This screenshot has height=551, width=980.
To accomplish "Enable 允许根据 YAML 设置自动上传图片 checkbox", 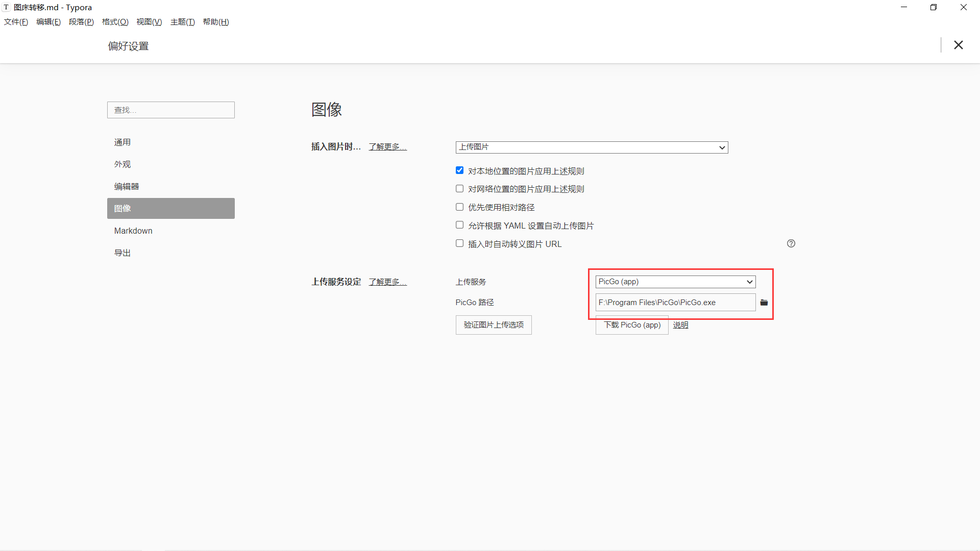I will (x=459, y=225).
